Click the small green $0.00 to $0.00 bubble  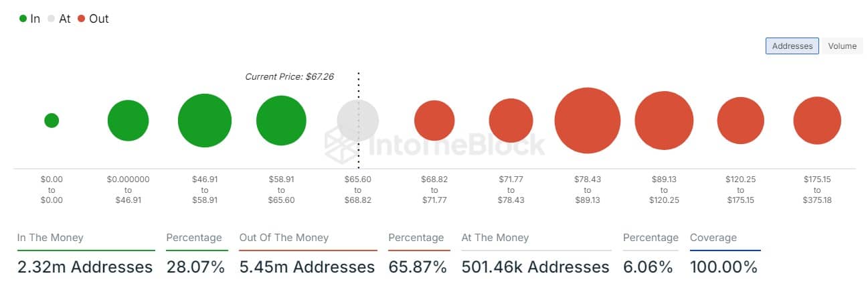point(52,121)
